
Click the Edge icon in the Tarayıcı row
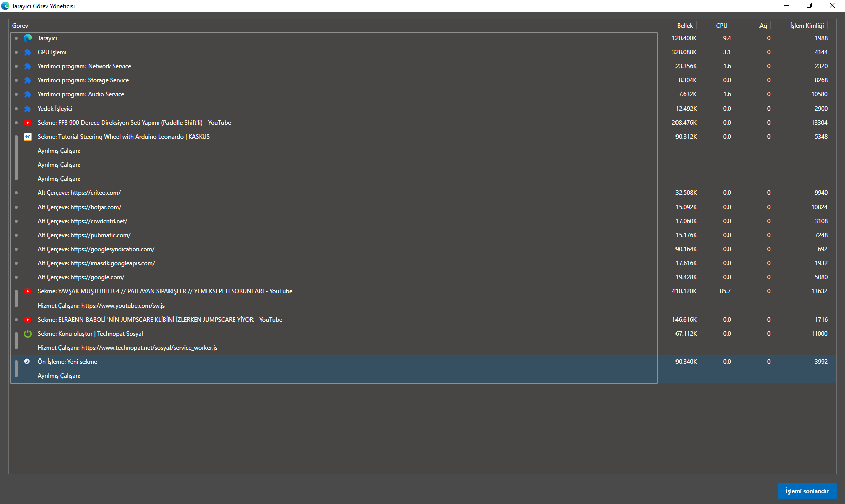coord(28,38)
